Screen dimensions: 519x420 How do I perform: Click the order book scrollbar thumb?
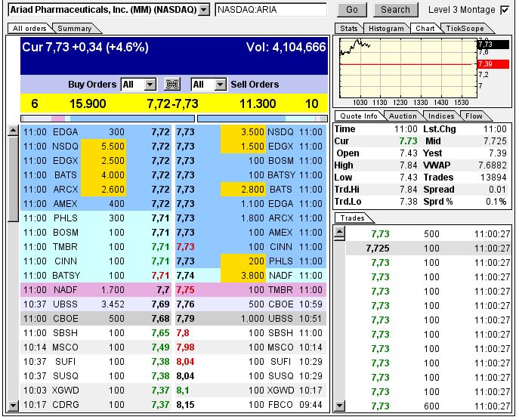pos(13,179)
